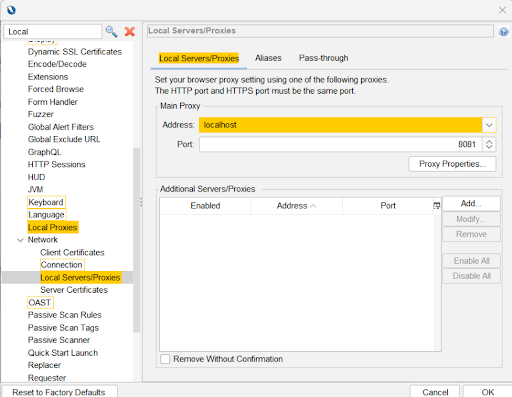Select Local Proxies option

point(53,227)
